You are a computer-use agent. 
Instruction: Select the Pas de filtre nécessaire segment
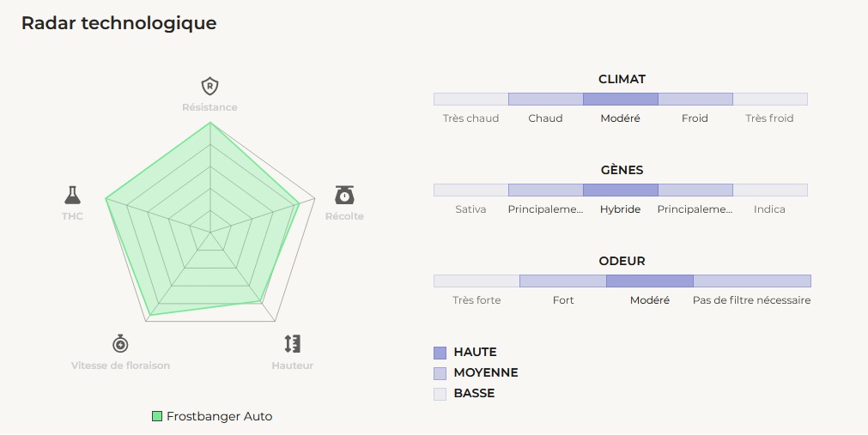tap(752, 281)
